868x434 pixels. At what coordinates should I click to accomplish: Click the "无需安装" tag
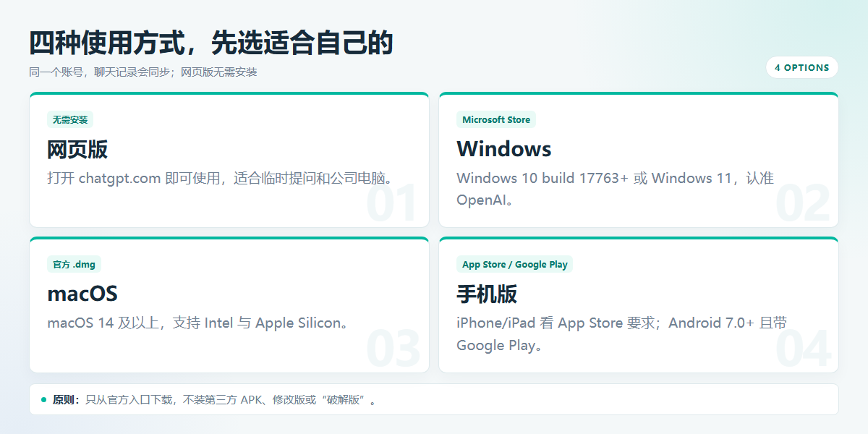click(x=70, y=120)
